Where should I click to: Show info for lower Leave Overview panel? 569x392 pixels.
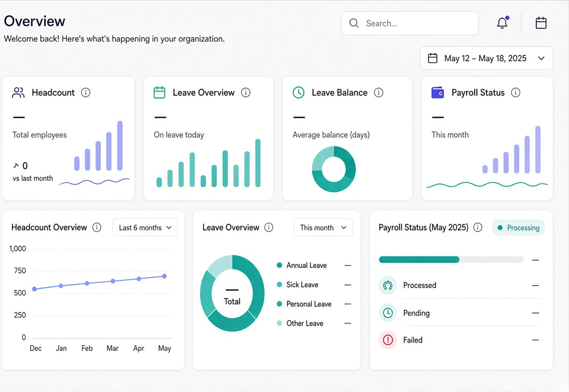269,228
